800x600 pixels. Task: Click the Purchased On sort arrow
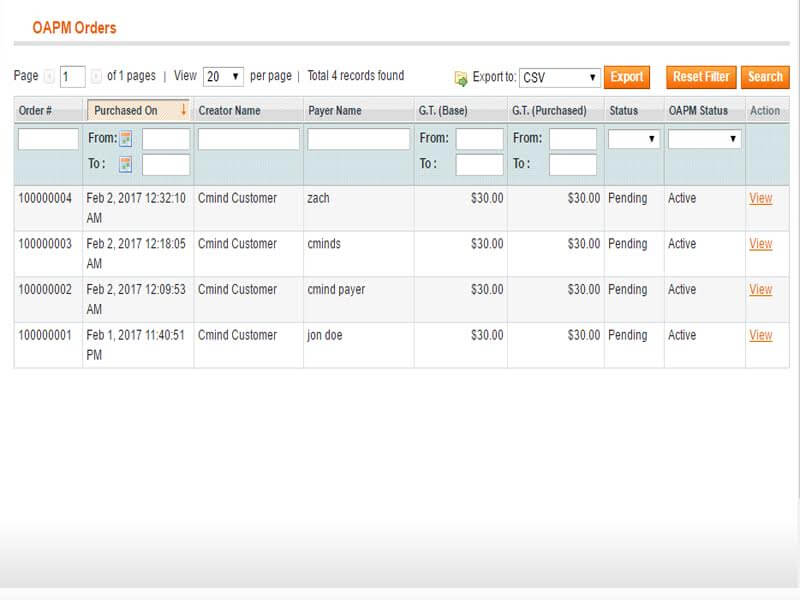pyautogui.click(x=183, y=110)
